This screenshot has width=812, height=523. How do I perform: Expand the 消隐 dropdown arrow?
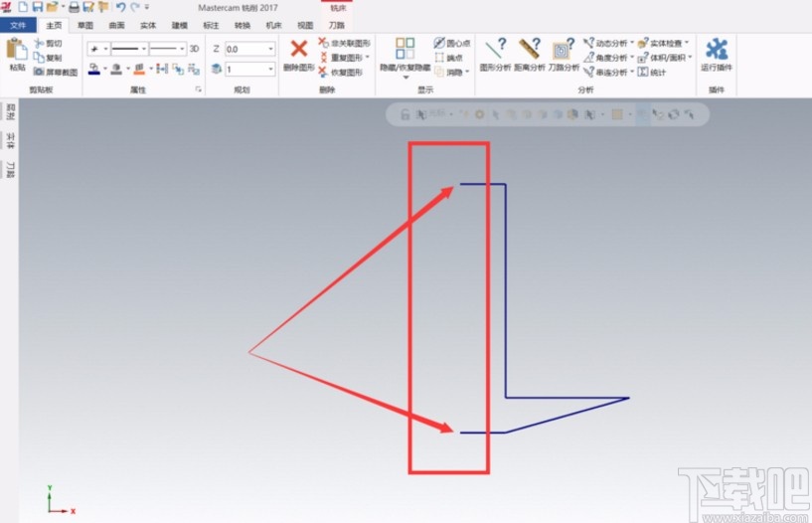pos(467,72)
